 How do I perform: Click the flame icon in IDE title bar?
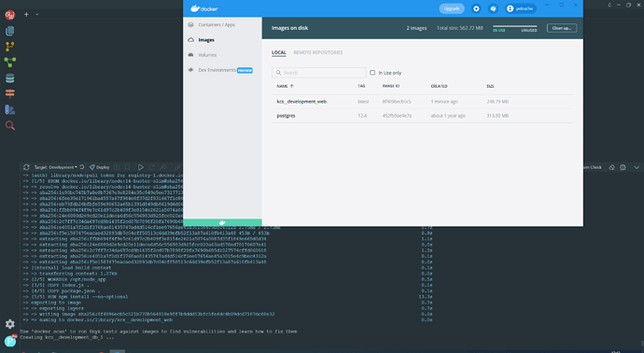609,5
